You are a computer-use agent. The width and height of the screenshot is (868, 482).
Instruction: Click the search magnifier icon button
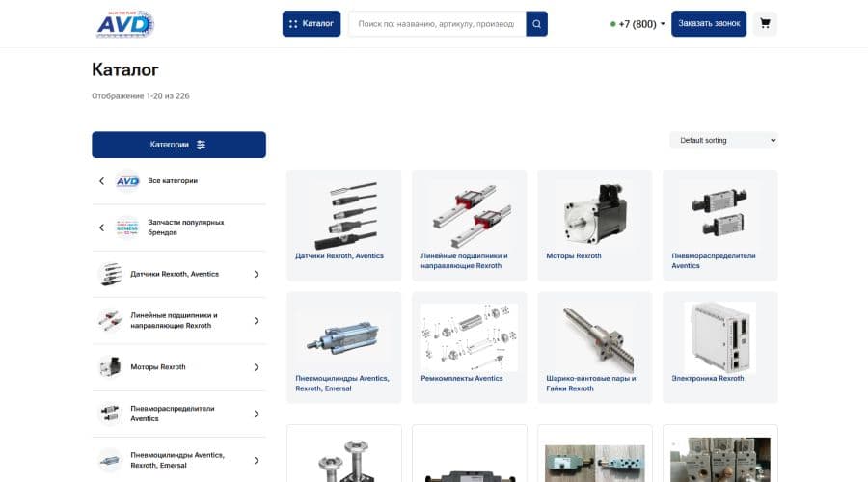[x=536, y=24]
